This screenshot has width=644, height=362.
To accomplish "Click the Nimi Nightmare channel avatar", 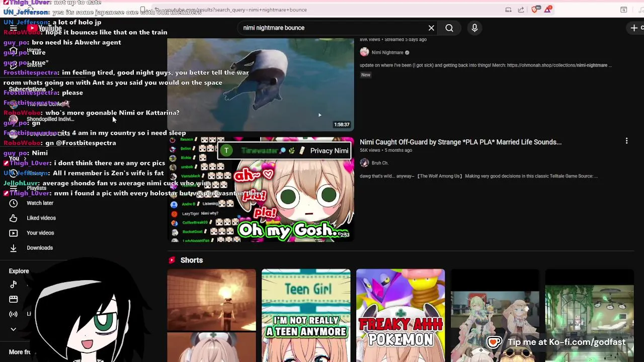I will (x=364, y=52).
